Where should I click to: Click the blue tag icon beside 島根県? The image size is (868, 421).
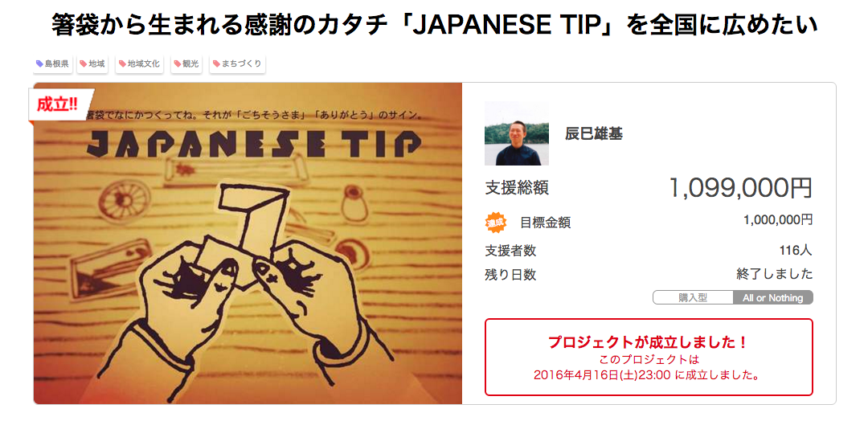tap(40, 64)
